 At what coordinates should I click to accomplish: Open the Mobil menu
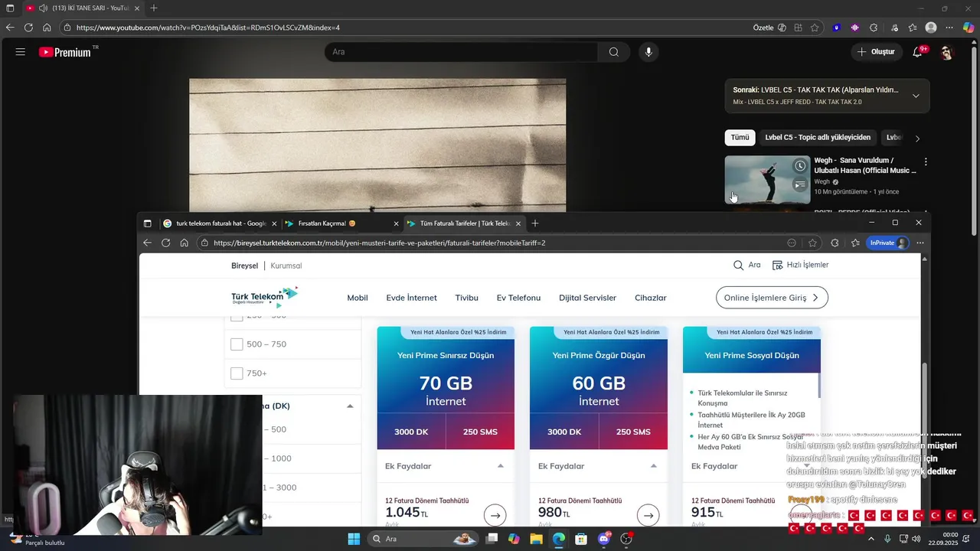pos(358,298)
